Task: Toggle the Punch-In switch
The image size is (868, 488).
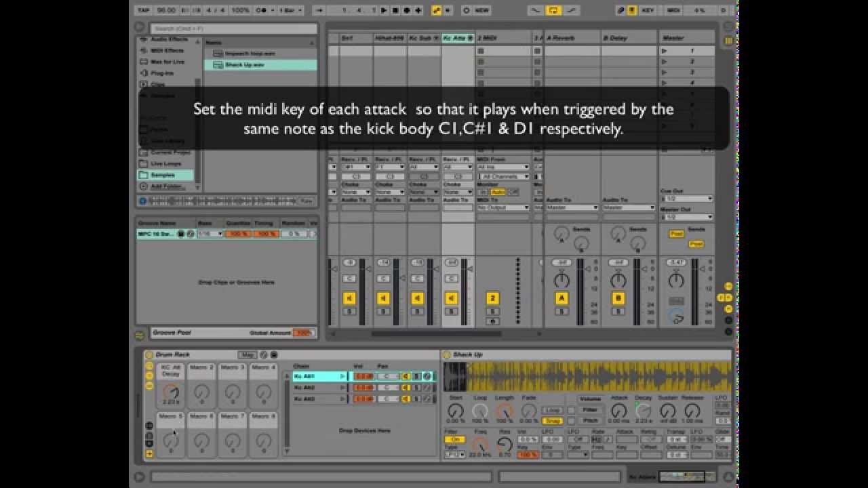Action: tap(536, 10)
